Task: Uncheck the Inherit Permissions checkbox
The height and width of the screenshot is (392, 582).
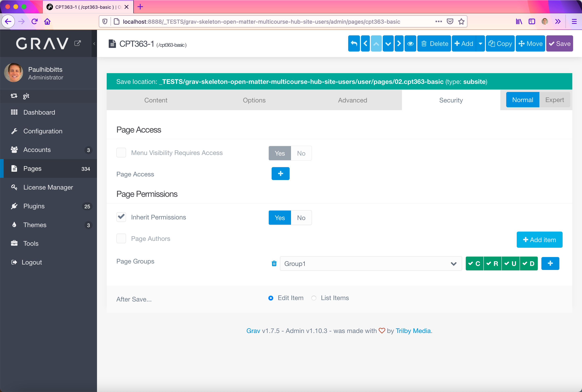Action: (121, 217)
